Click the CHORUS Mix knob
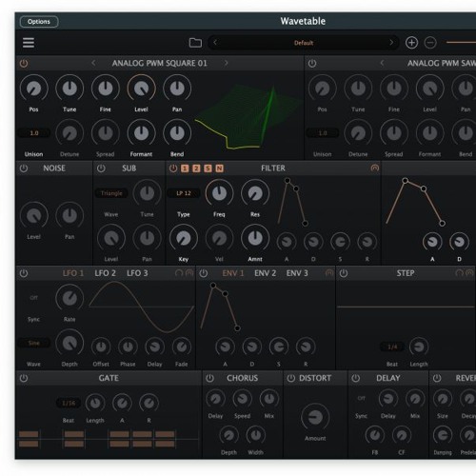 point(269,399)
